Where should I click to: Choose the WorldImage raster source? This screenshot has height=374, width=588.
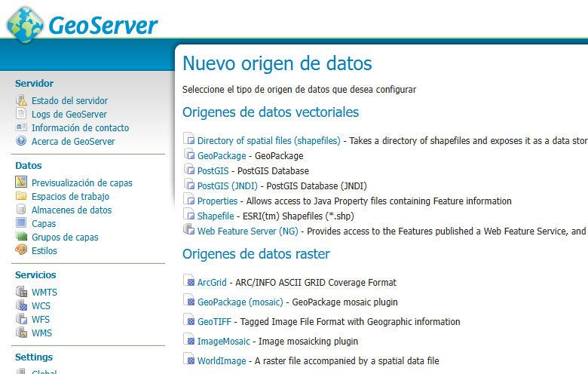(222, 361)
